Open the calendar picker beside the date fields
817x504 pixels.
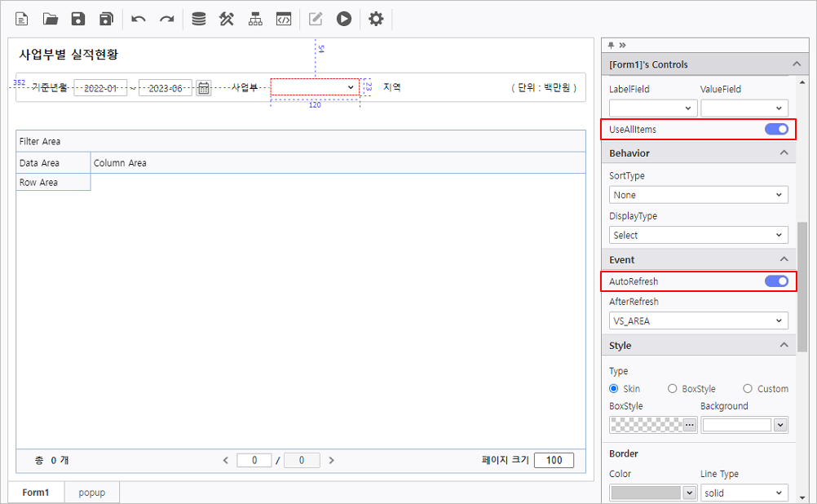click(x=204, y=88)
